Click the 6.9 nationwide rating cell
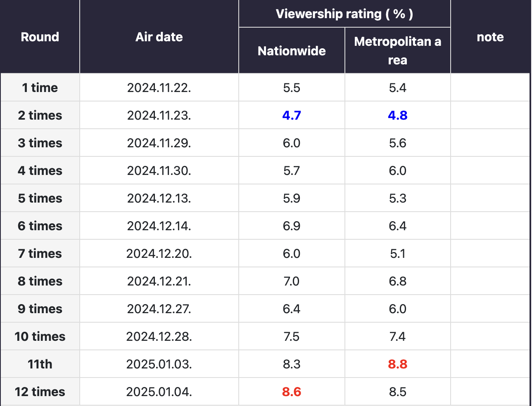Screen dimensions: 532x406 (x=292, y=226)
